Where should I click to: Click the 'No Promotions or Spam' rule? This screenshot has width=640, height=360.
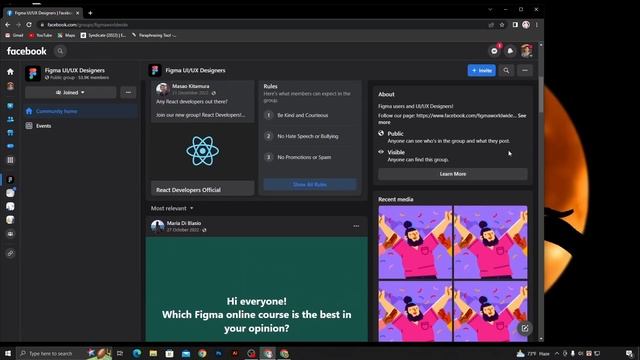[304, 157]
